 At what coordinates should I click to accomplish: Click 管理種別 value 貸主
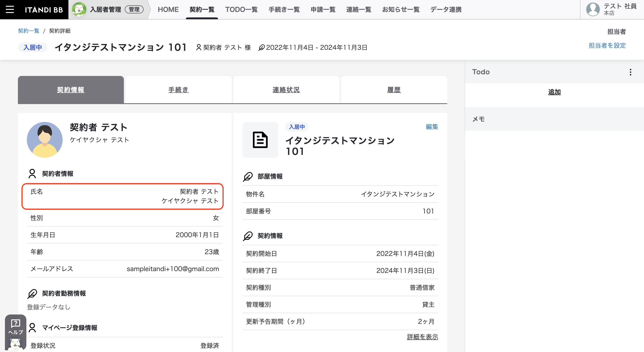[428, 305]
